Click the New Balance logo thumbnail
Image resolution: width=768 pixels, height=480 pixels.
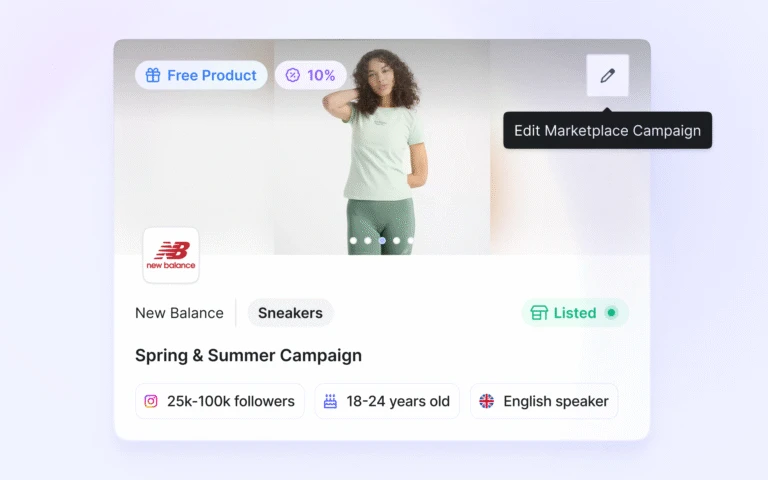[171, 255]
